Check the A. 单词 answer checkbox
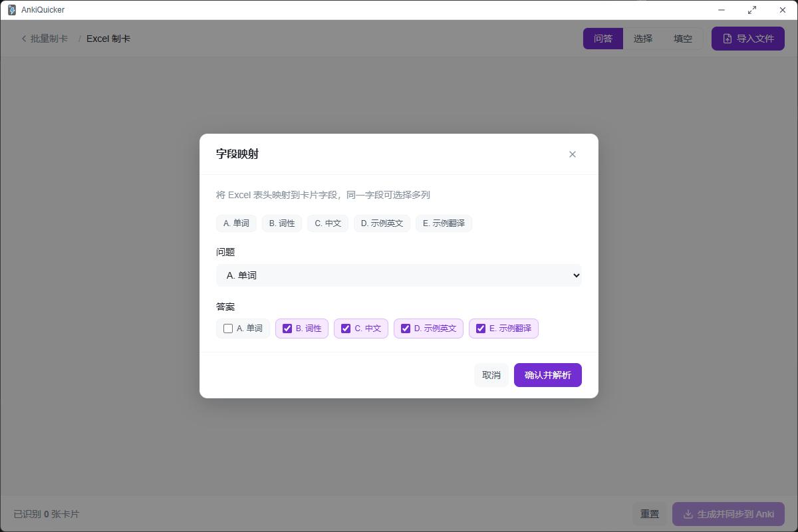798x532 pixels. point(228,329)
